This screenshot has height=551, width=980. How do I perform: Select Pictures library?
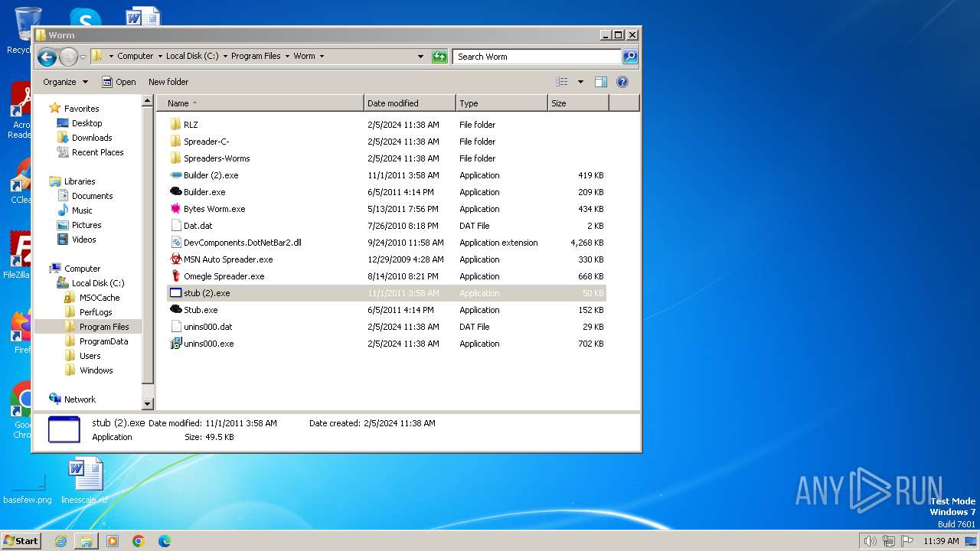87,225
